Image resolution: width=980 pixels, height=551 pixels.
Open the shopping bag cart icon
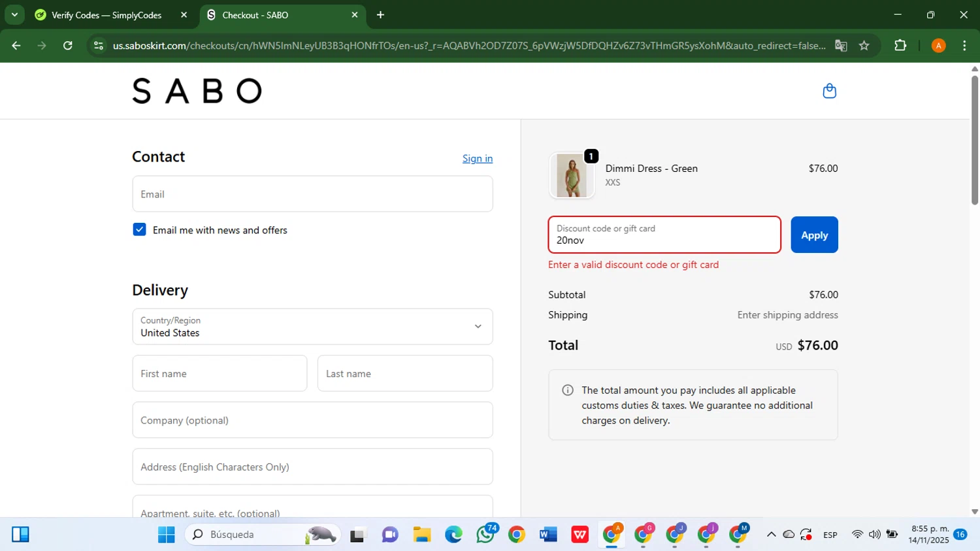pos(829,91)
